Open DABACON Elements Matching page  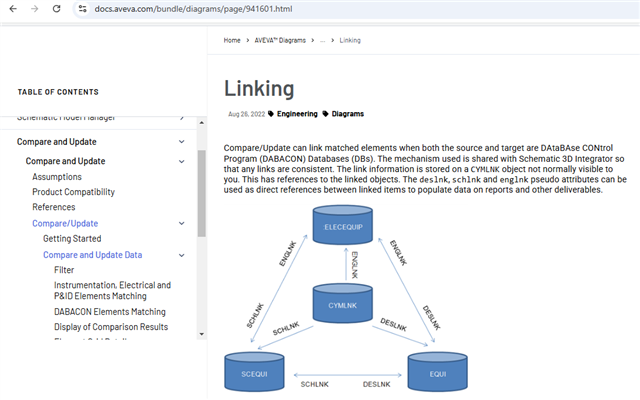click(x=110, y=312)
